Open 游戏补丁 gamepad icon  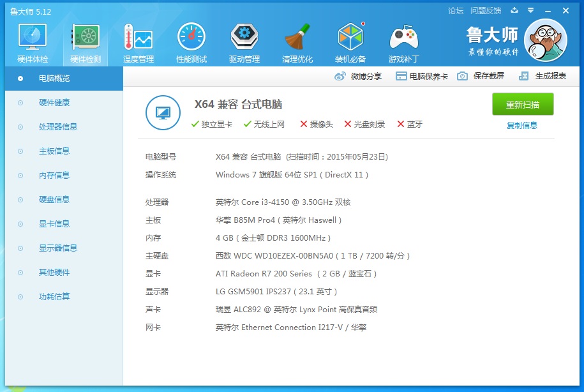click(x=404, y=43)
